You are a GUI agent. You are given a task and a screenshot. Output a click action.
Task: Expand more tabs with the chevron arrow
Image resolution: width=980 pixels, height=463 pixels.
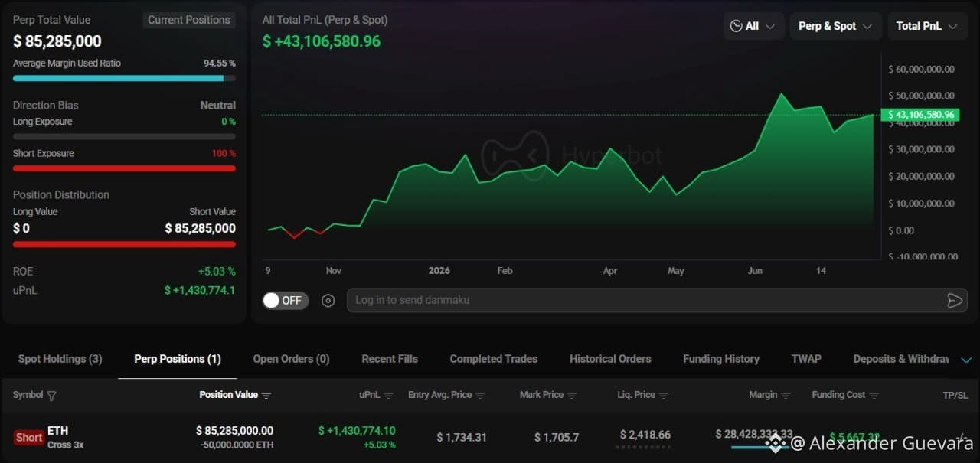pos(965,360)
